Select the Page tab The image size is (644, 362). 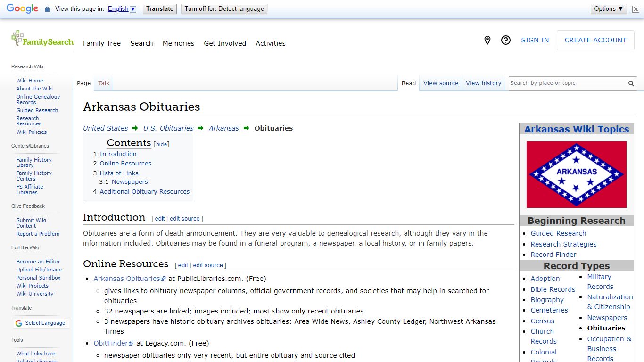pyautogui.click(x=83, y=83)
